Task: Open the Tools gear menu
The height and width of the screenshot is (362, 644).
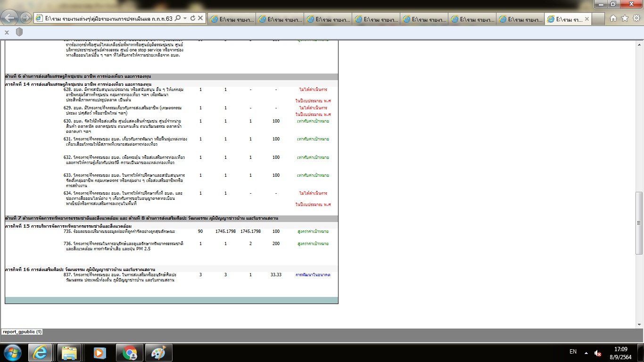Action: (636, 18)
